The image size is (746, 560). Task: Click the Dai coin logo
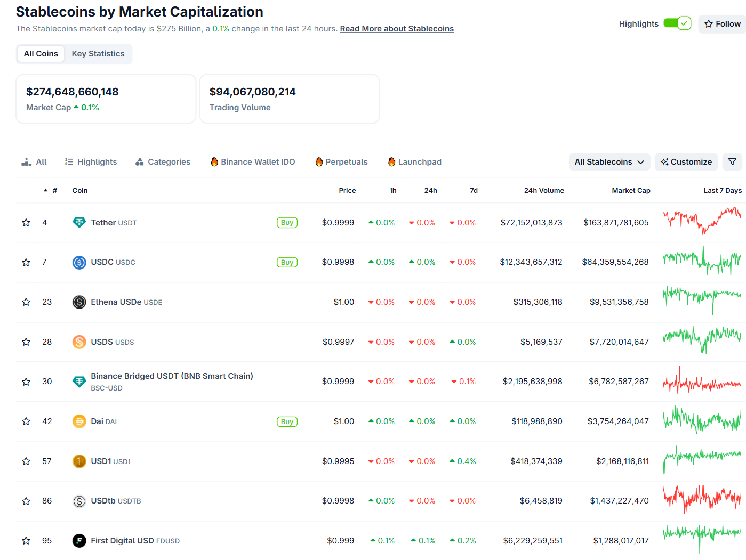point(79,421)
